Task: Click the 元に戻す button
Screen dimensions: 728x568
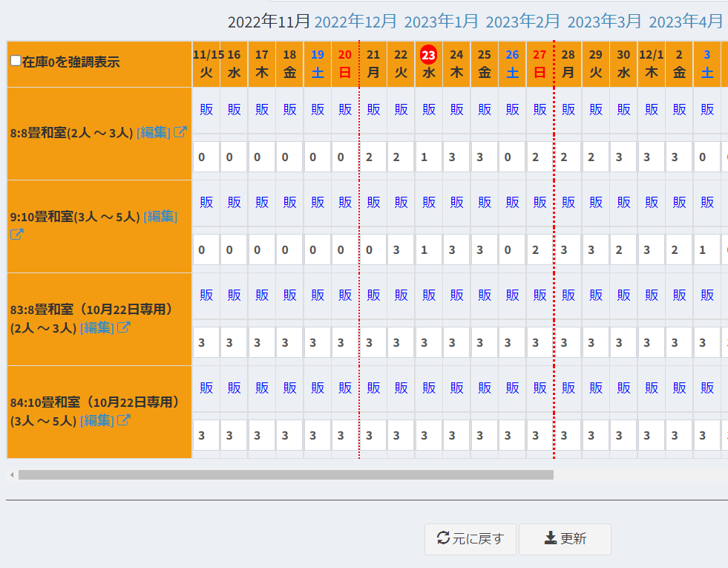Action: [x=470, y=539]
